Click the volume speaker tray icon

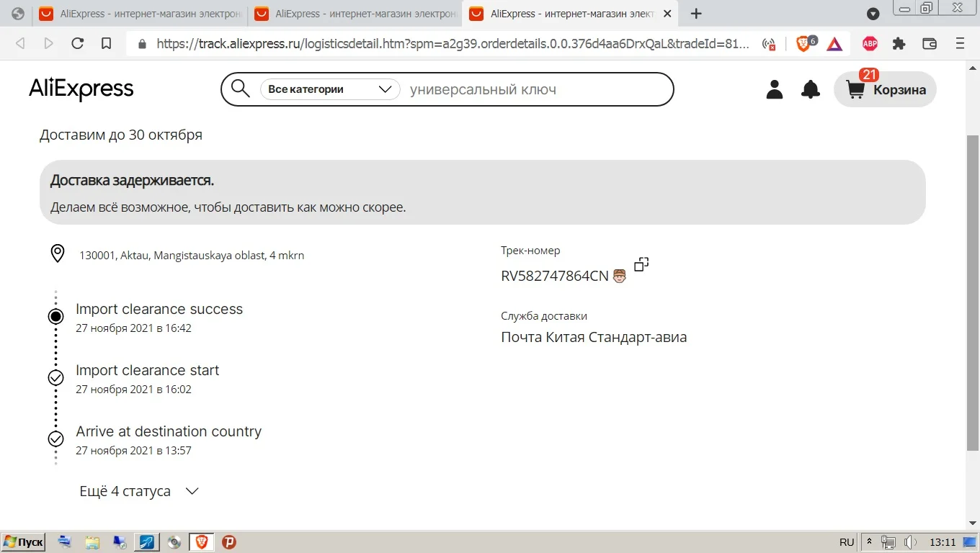pos(910,542)
